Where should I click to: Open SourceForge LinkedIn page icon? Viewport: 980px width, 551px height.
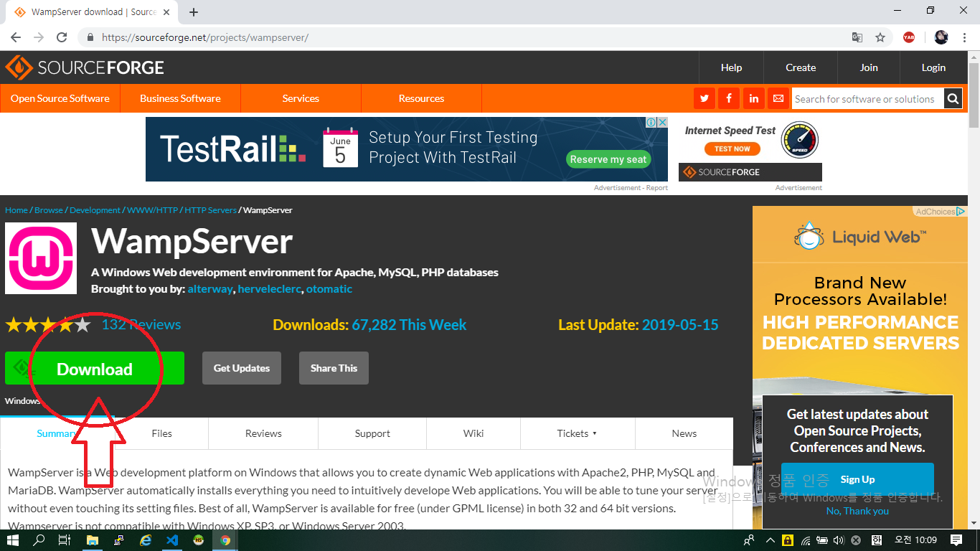click(753, 98)
